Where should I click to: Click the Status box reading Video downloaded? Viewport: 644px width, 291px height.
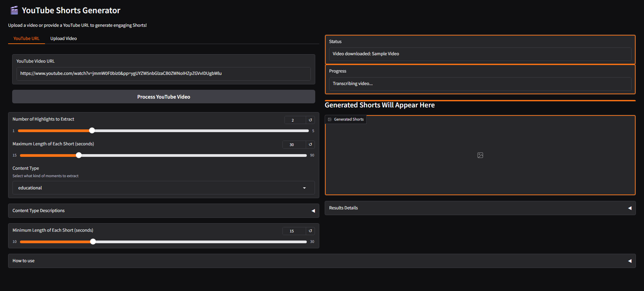(x=480, y=54)
